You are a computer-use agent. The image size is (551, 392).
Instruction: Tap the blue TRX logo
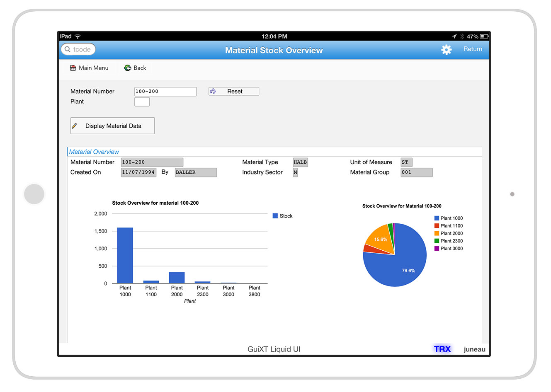[x=442, y=349]
